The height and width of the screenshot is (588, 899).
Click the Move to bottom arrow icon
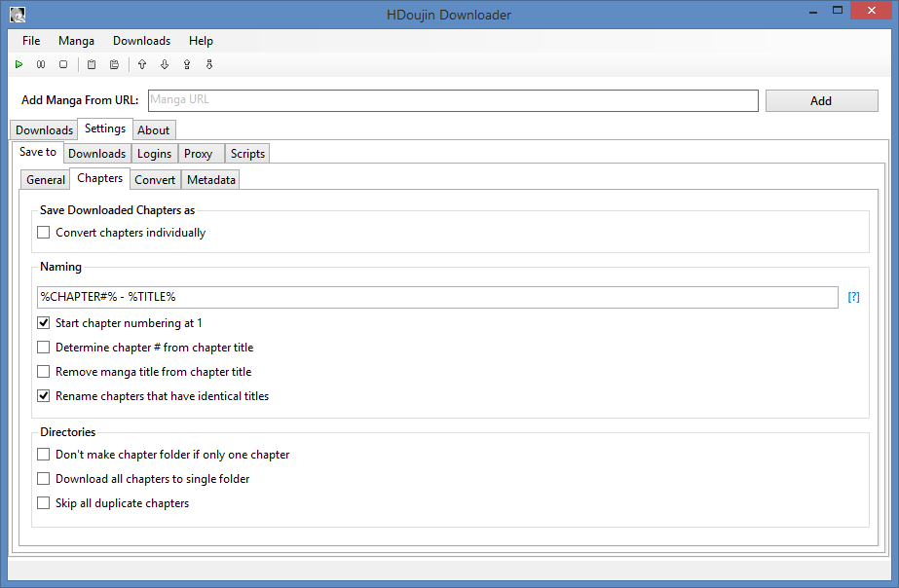point(209,64)
